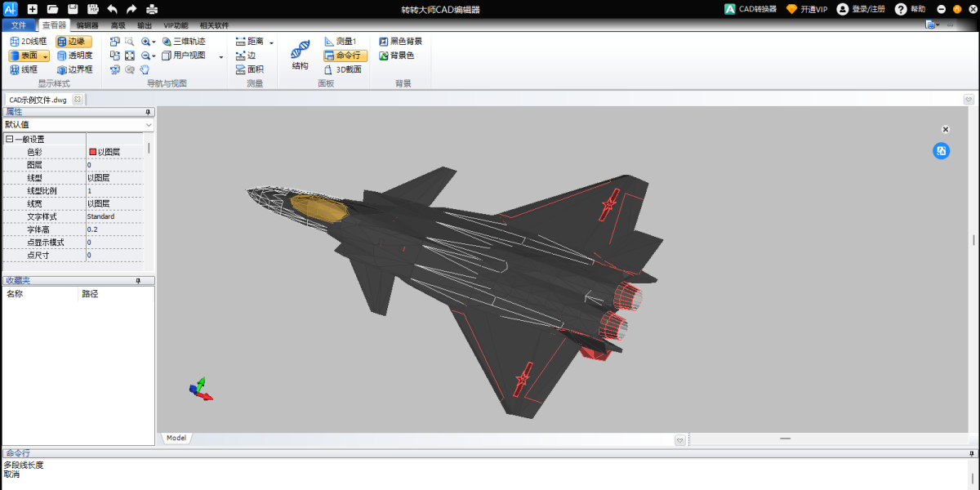Viewport: 980px width, 490px height.
Task: Click the 开通VIP button
Action: [807, 9]
